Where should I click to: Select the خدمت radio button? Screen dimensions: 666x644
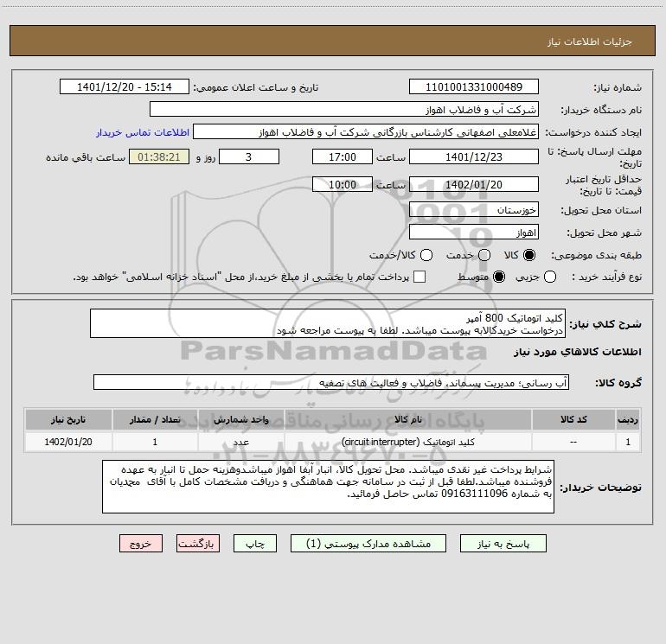pos(484,255)
